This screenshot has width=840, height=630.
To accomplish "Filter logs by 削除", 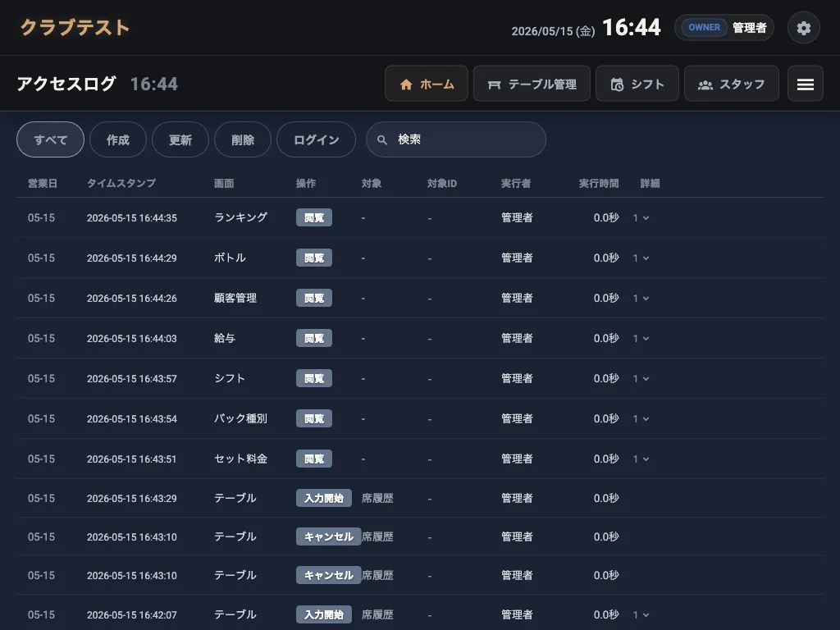I will click(x=243, y=139).
